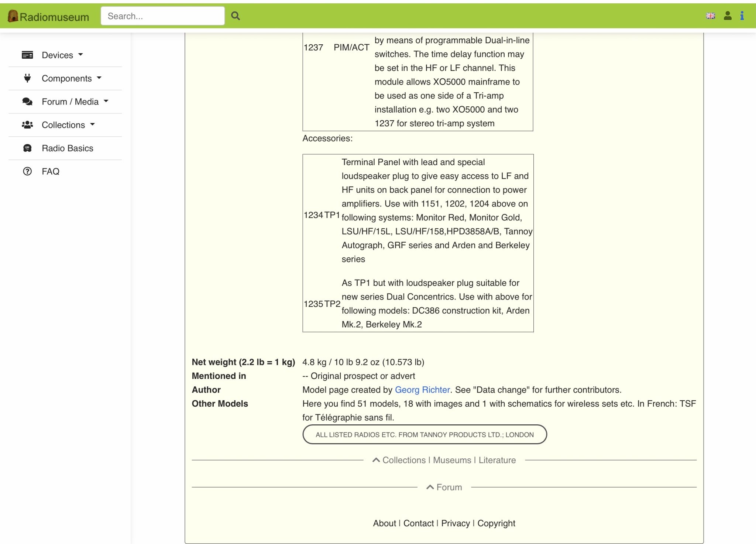Screen dimensions: 756x544
Task: Open the Radiomuseum logo home link
Action: tap(48, 16)
